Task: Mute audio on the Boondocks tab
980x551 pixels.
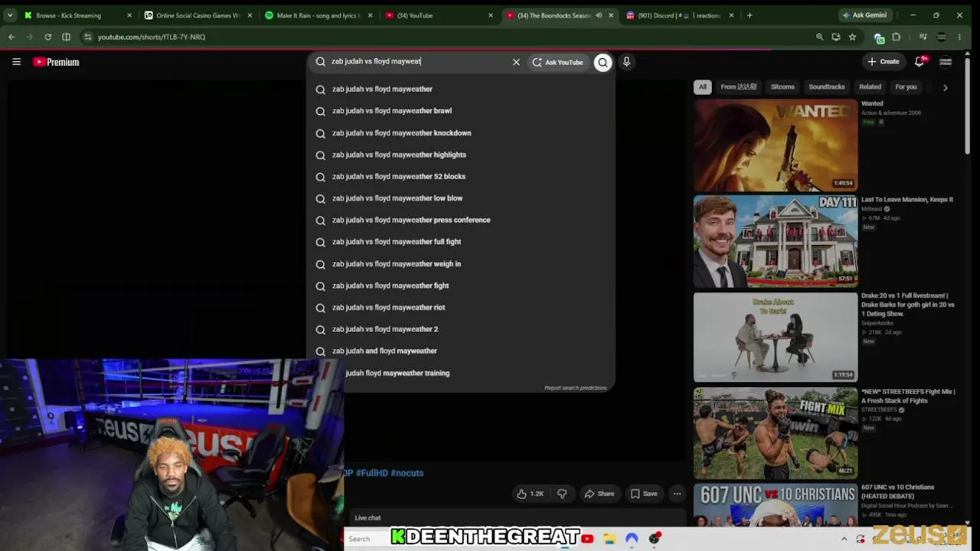Action: point(599,15)
